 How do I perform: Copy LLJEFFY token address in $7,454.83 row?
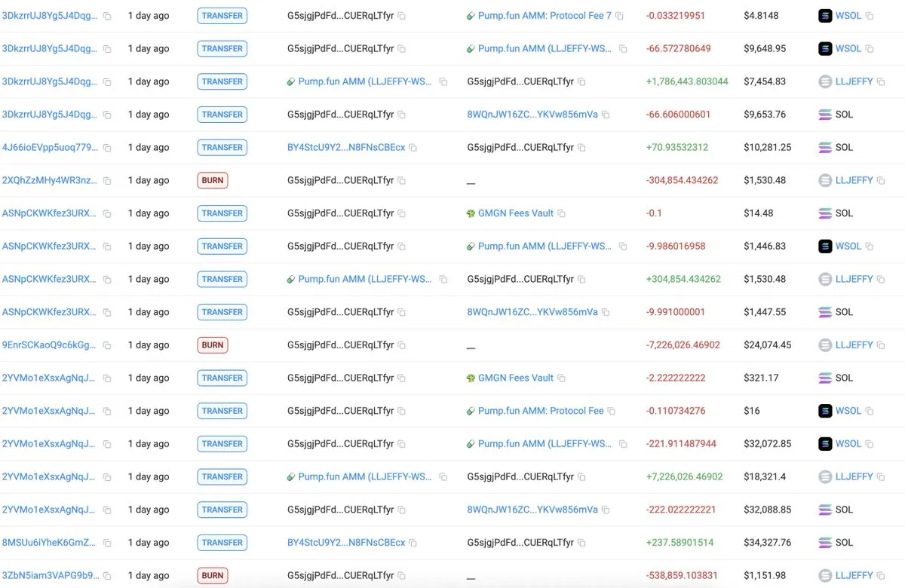click(x=881, y=81)
